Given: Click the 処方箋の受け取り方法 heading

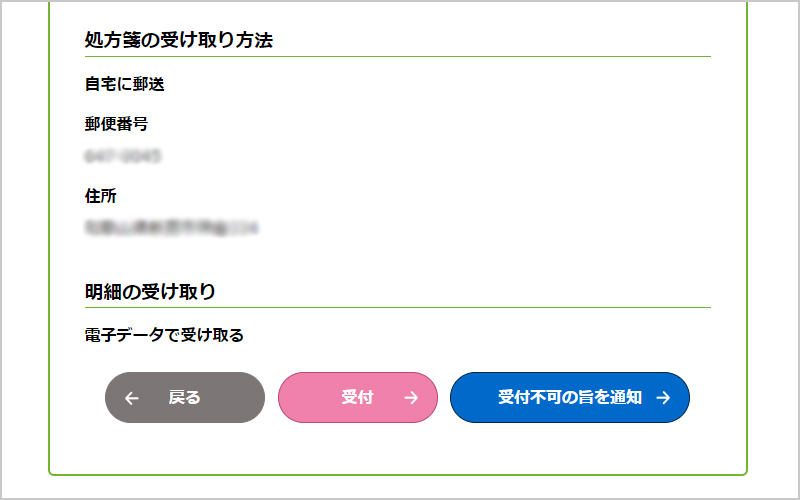Looking at the screenshot, I should click(179, 40).
